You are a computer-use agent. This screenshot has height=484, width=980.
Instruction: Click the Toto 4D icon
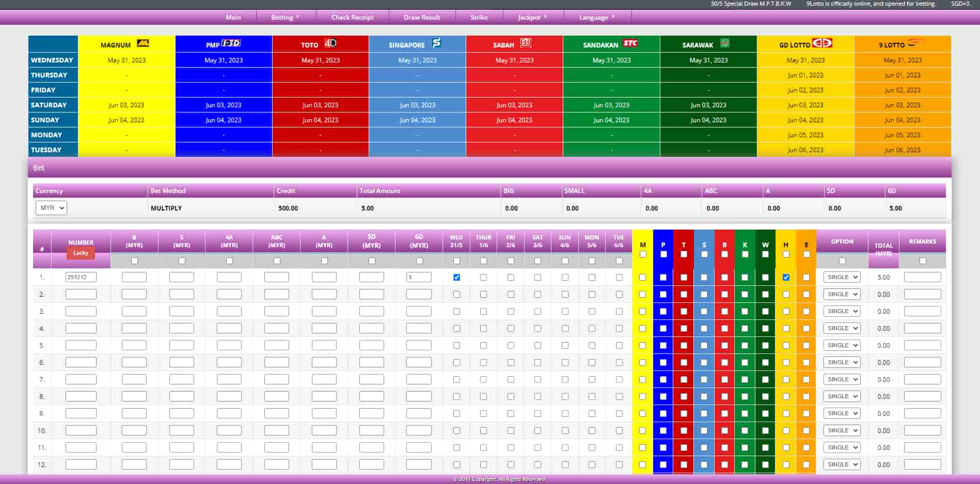(329, 44)
